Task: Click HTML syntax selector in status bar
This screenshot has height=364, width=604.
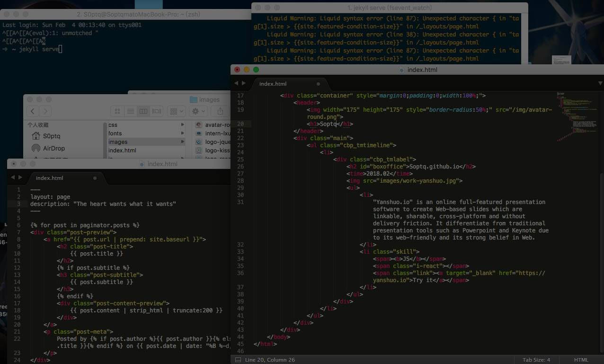Action: pos(581,360)
